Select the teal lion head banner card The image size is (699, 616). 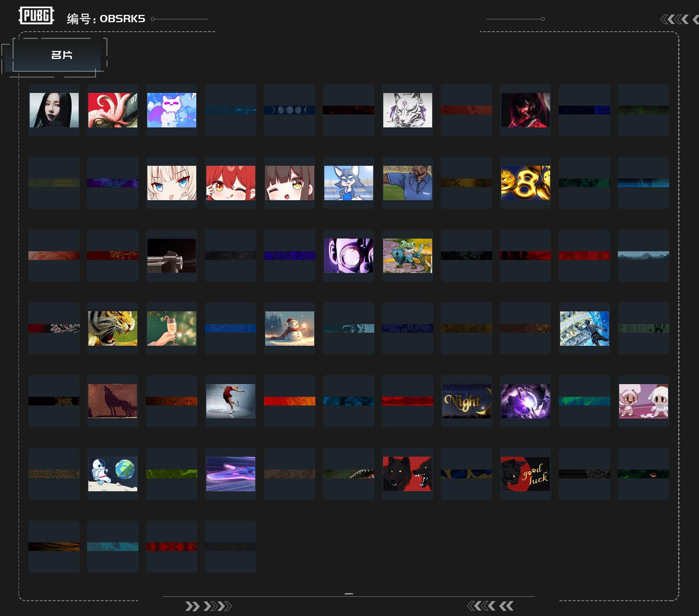349,328
